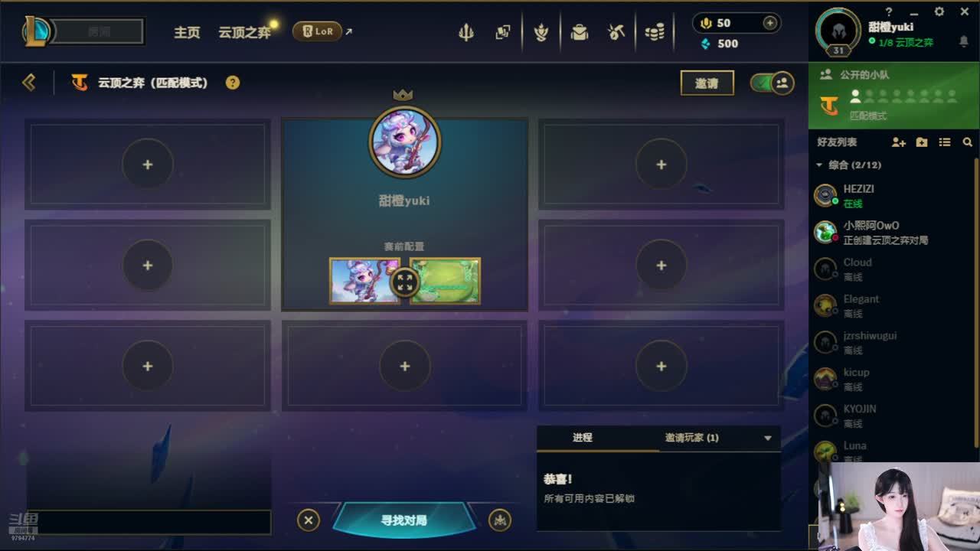Click the 邀请 invite button
This screenshot has width=980, height=551.
[x=707, y=83]
